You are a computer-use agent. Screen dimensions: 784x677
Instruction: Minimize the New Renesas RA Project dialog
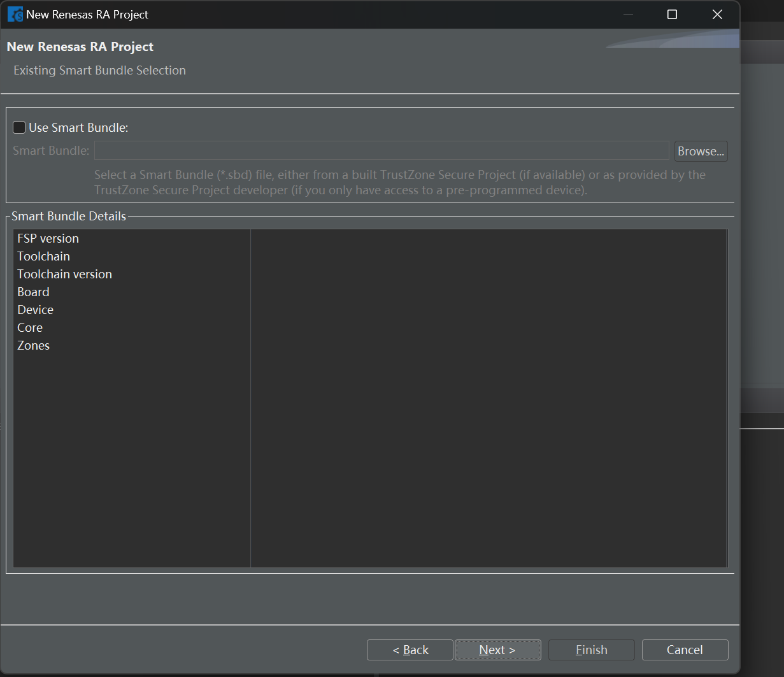629,14
